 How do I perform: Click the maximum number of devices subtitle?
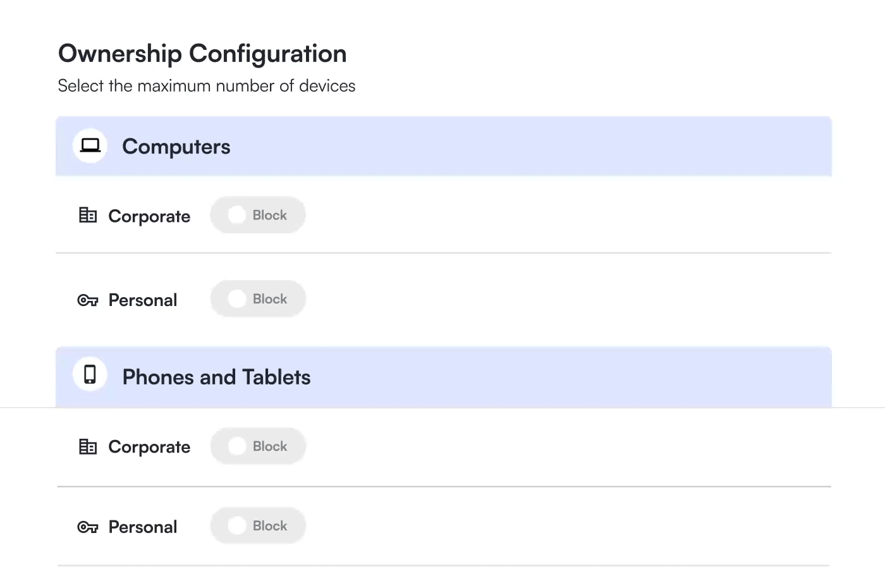[207, 86]
